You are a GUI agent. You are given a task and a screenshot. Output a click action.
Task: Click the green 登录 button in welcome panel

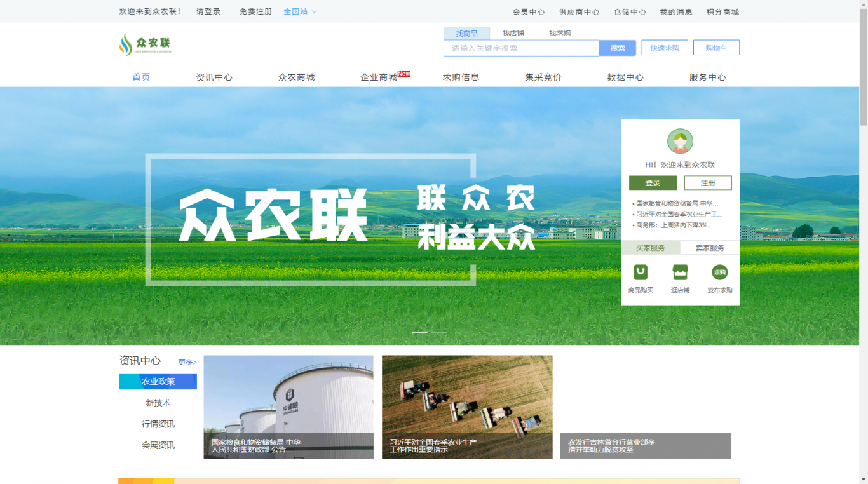coord(653,183)
